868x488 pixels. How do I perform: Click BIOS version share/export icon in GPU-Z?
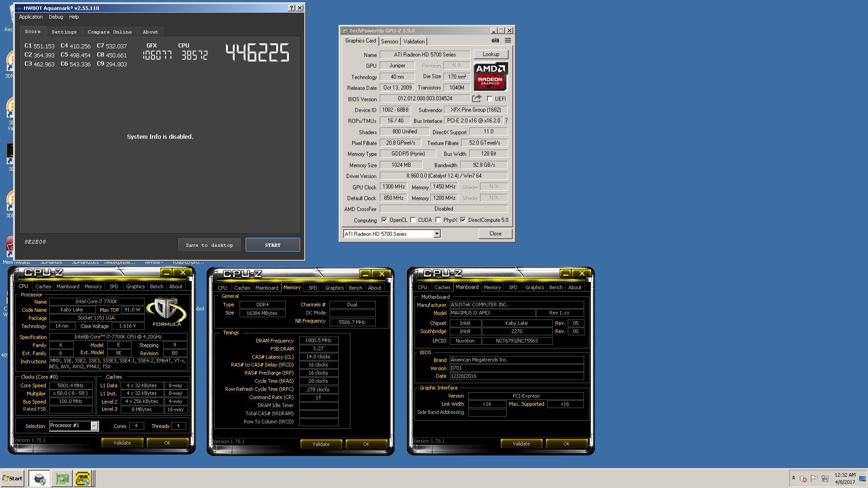[476, 99]
